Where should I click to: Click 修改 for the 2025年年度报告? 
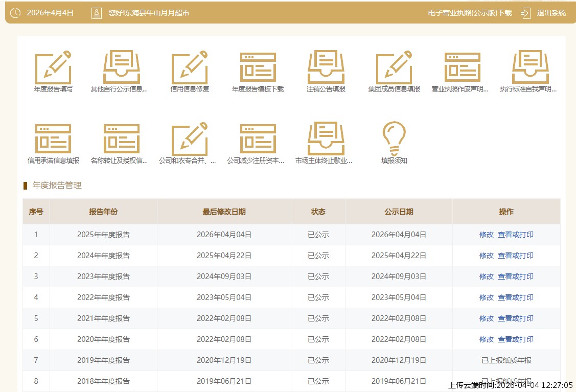coord(486,235)
